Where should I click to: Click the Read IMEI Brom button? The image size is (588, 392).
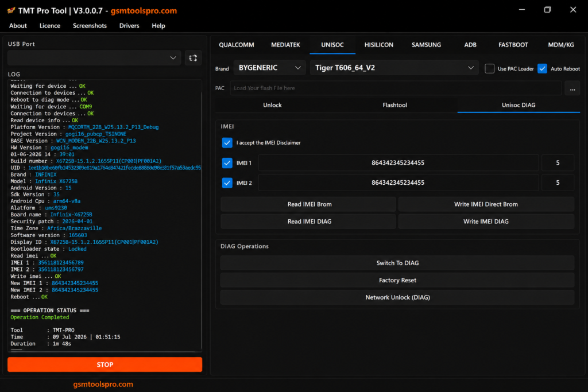click(309, 204)
